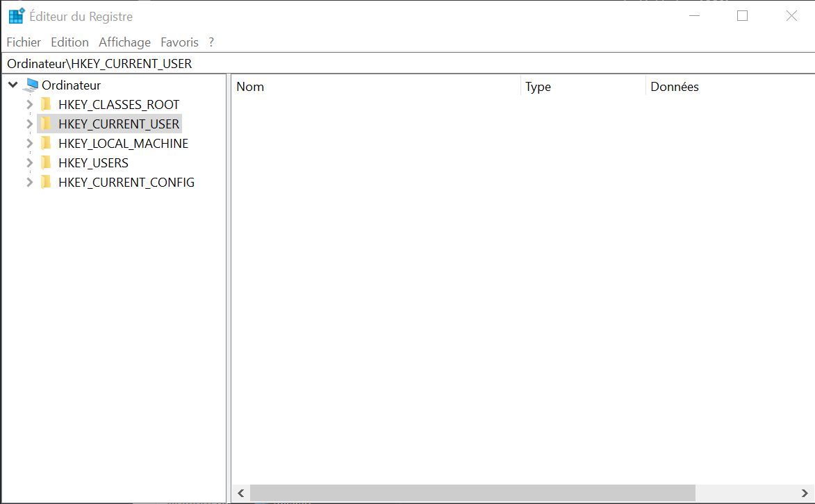Collapse the Ordinateur tree node
Screen dimensions: 815x504
[12, 85]
